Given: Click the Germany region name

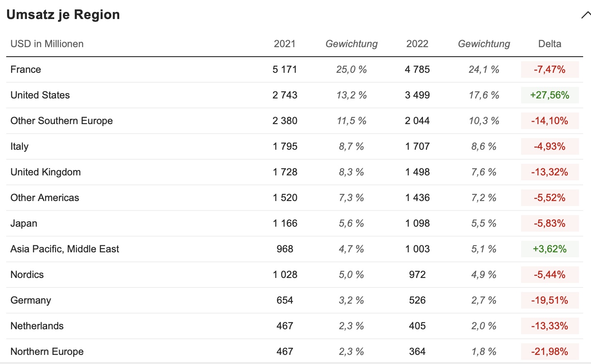Looking at the screenshot, I should (31, 300).
